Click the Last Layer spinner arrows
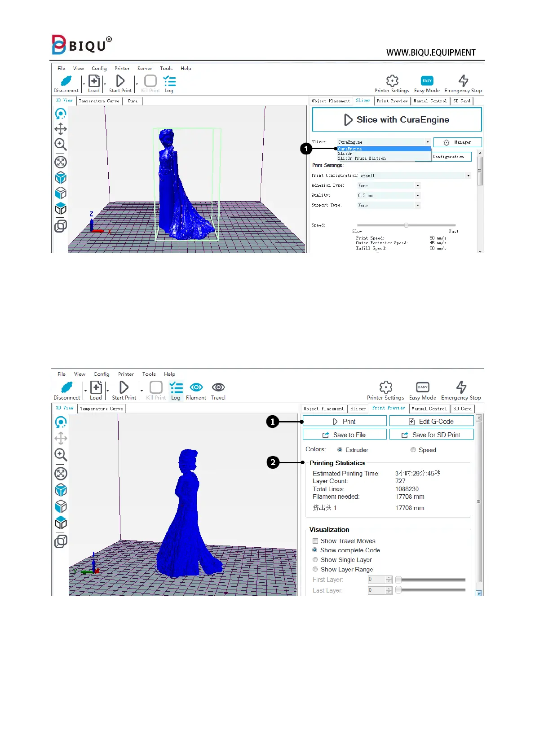 coord(389,590)
